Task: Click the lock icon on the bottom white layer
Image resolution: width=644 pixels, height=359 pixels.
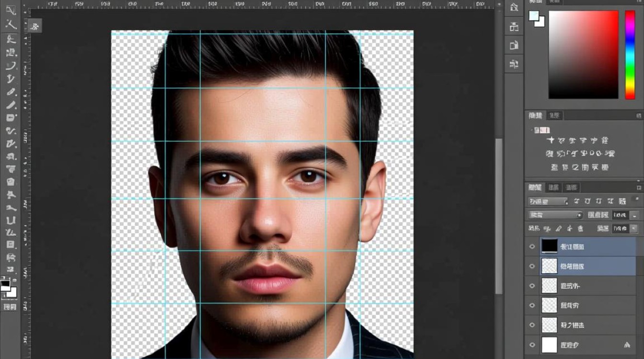Action: click(x=627, y=345)
